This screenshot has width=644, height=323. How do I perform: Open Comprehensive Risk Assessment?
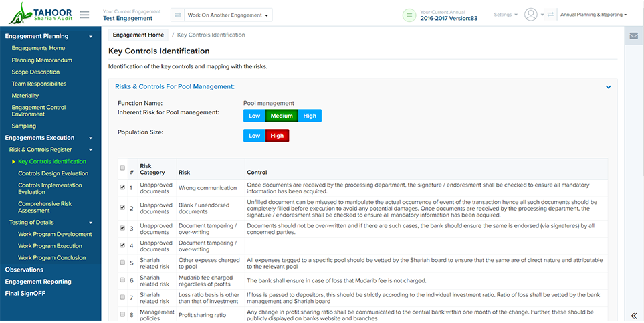(x=45, y=207)
